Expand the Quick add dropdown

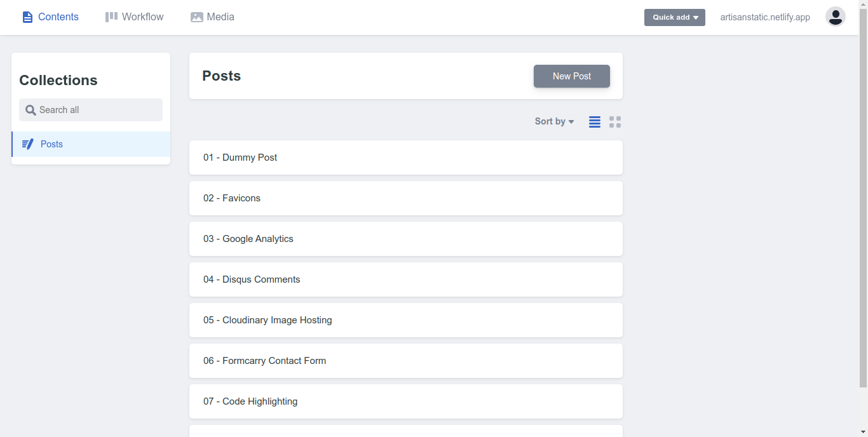[675, 17]
